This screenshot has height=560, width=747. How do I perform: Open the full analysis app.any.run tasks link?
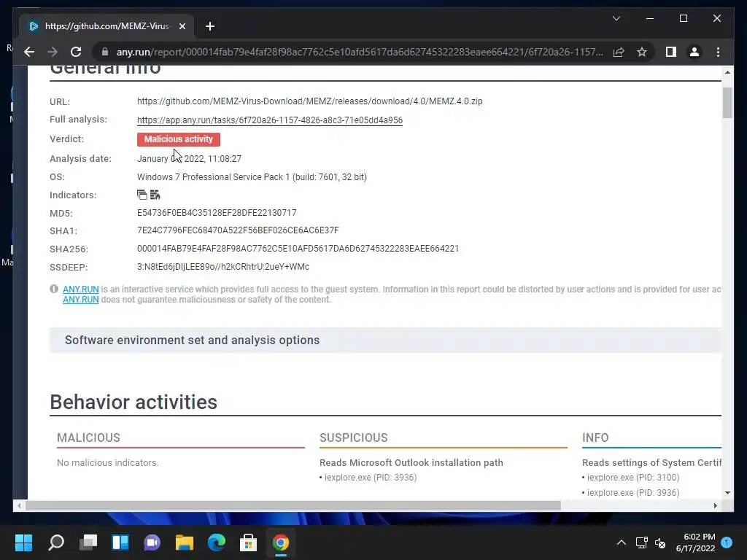point(270,120)
